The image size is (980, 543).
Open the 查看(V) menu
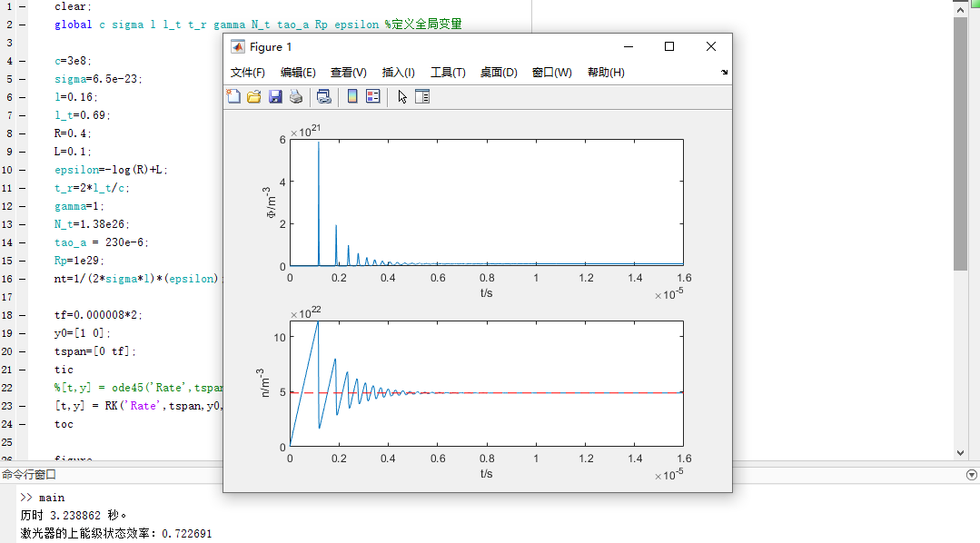(x=348, y=73)
